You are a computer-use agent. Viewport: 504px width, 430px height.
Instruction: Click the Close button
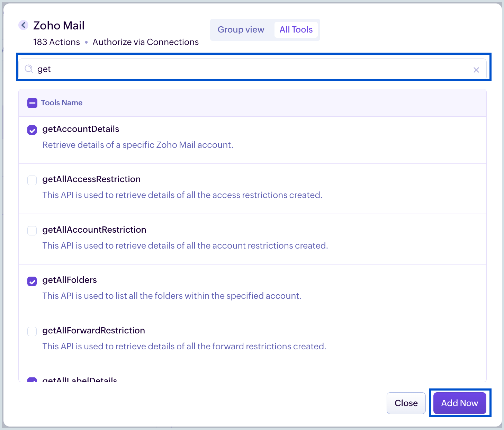tap(406, 403)
